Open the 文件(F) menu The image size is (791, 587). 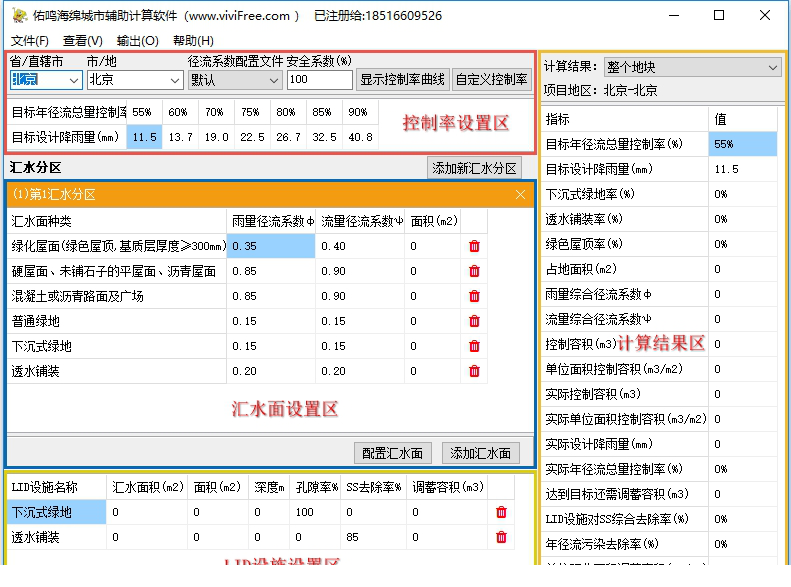pyautogui.click(x=30, y=41)
